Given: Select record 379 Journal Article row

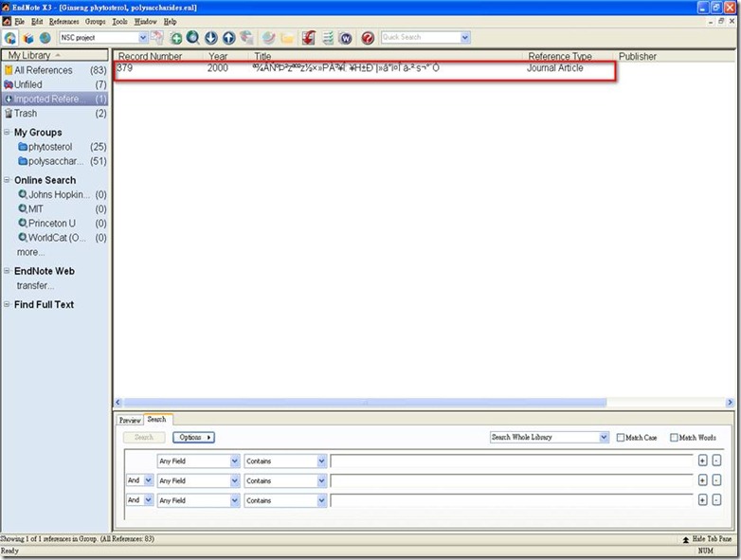Looking at the screenshot, I should 365,68.
